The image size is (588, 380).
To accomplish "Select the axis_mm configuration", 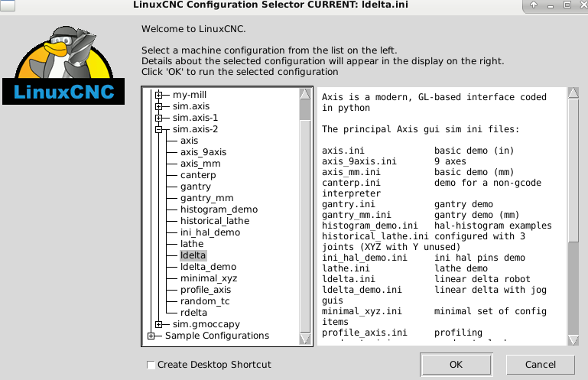I will [x=200, y=164].
